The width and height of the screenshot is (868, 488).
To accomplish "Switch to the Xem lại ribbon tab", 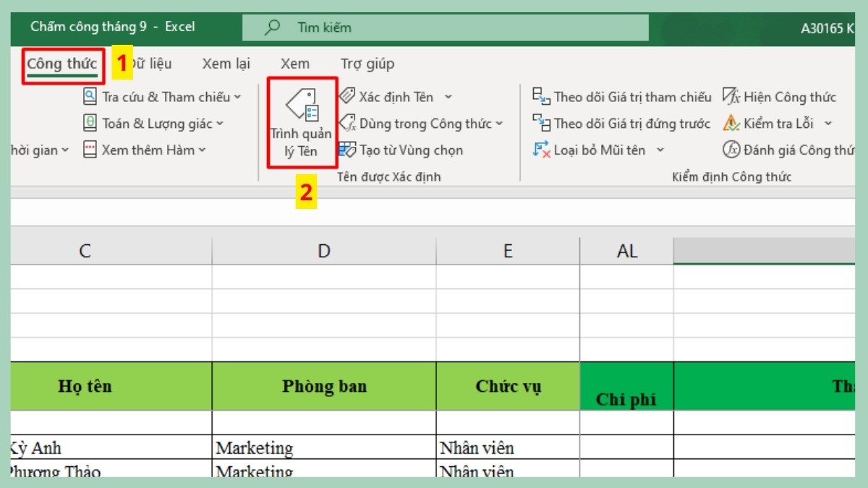I will click(226, 64).
